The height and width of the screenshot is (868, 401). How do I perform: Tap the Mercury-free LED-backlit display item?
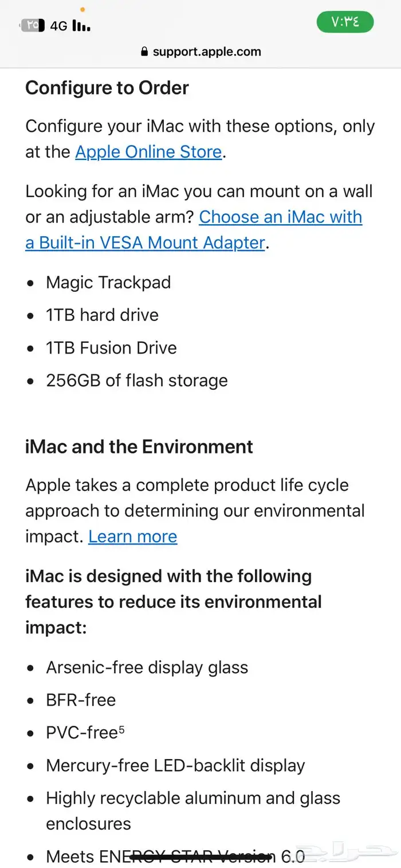pyautogui.click(x=175, y=766)
